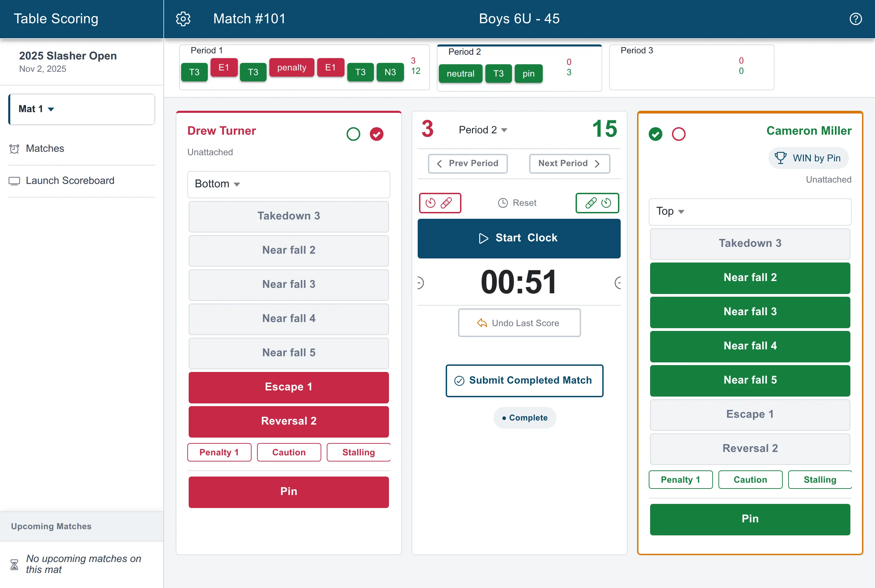
Task: Submit Completed Match
Action: pos(524,380)
